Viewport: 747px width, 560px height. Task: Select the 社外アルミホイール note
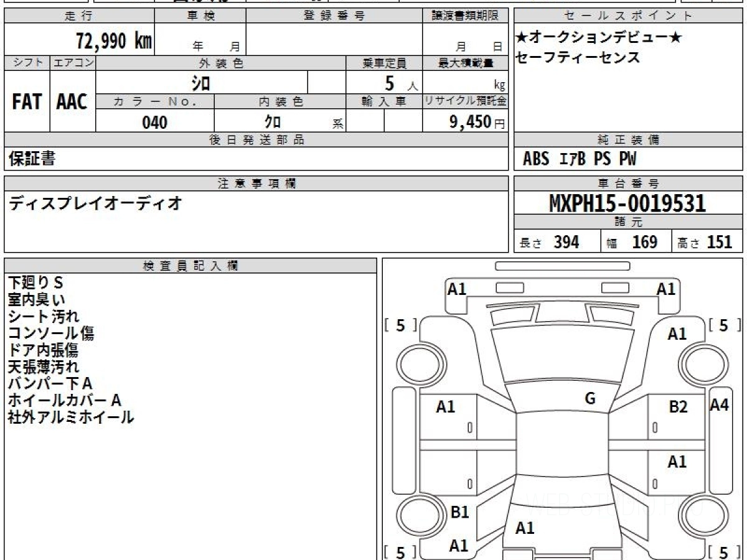[71, 417]
